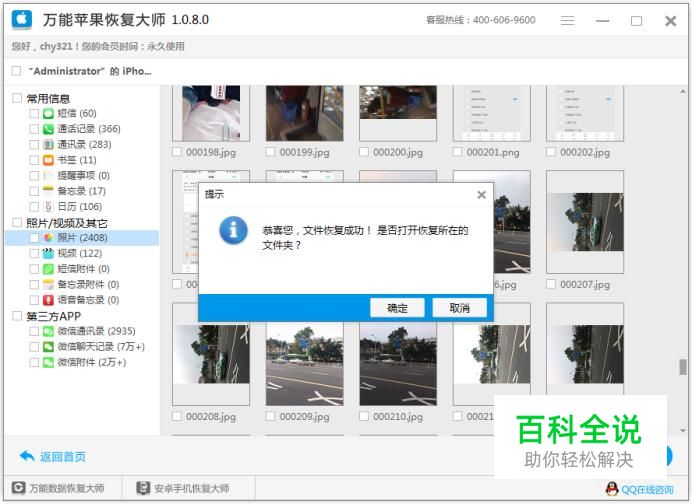Check the 短信 (60) checkbox
This screenshot has width=692, height=504.
pyautogui.click(x=34, y=113)
